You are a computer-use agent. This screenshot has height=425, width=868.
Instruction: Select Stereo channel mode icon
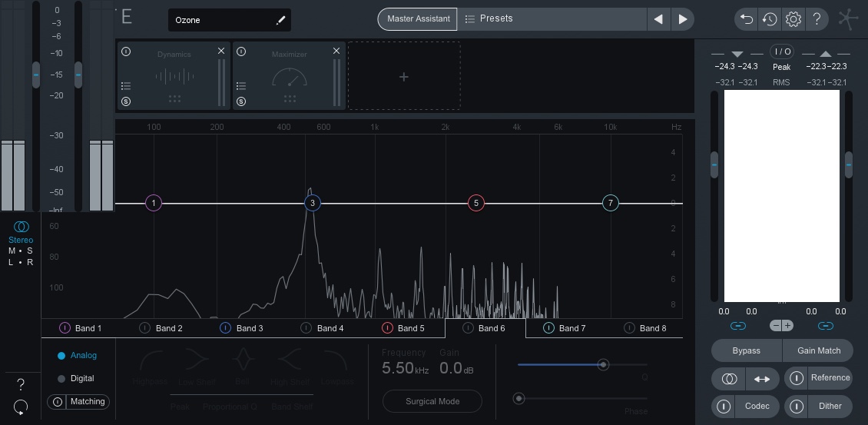click(x=21, y=227)
